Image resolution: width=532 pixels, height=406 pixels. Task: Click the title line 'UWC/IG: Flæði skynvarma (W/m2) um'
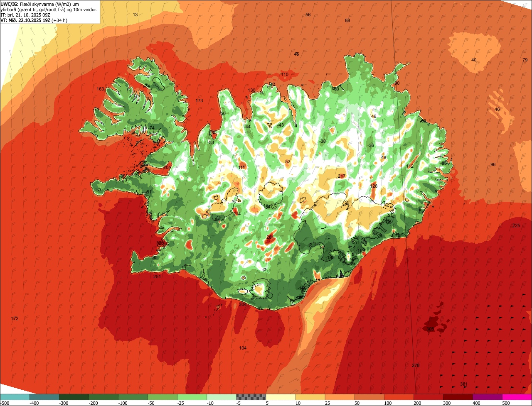(x=40, y=4)
